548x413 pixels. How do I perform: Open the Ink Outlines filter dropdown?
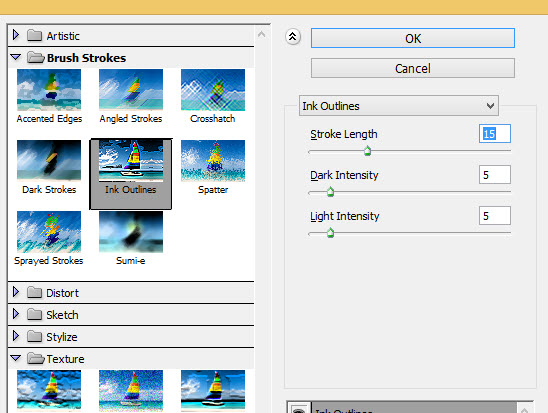click(398, 106)
